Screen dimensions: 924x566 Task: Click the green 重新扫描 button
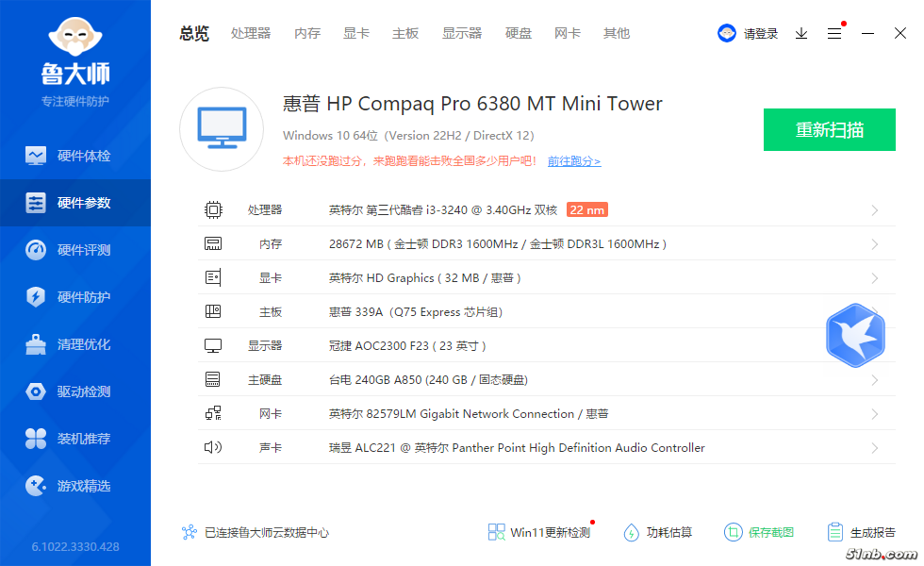829,130
